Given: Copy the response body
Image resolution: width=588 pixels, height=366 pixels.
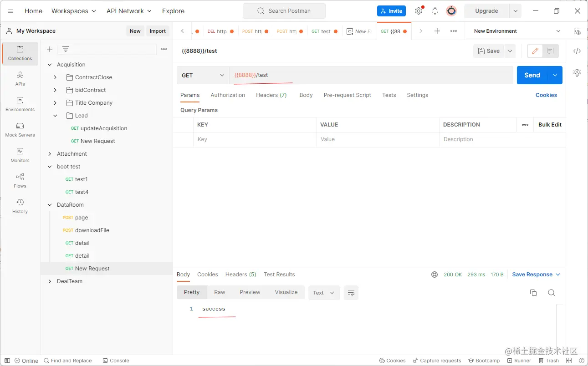Looking at the screenshot, I should click(x=533, y=293).
